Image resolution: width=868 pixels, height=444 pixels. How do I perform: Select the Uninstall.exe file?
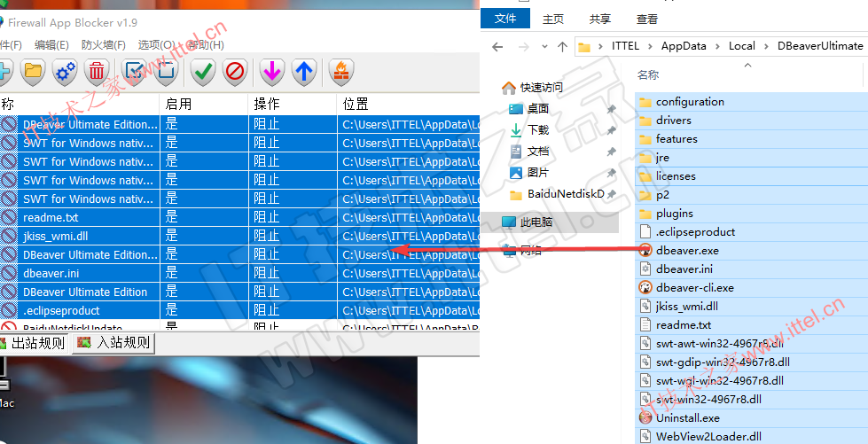click(x=687, y=418)
